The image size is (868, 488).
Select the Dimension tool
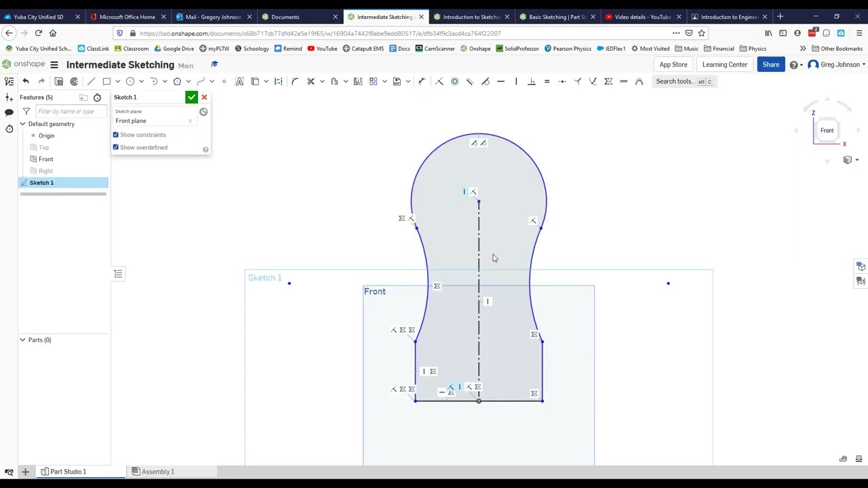(x=422, y=81)
